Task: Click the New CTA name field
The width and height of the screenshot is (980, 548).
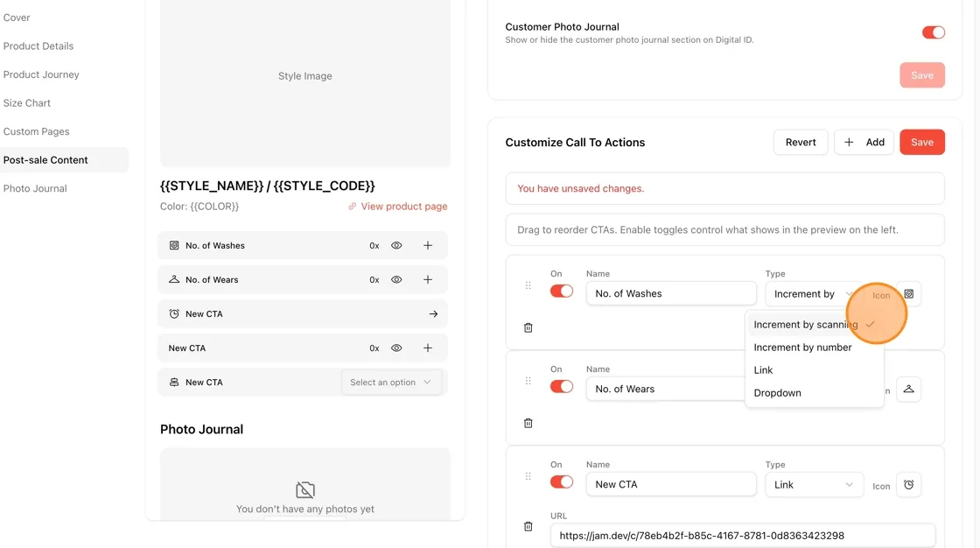Action: [x=671, y=484]
